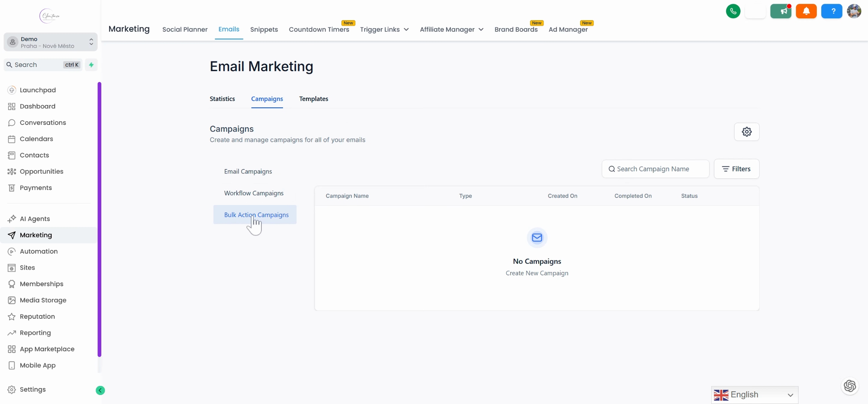
Task: Open the orange notifications bell
Action: pos(806,11)
